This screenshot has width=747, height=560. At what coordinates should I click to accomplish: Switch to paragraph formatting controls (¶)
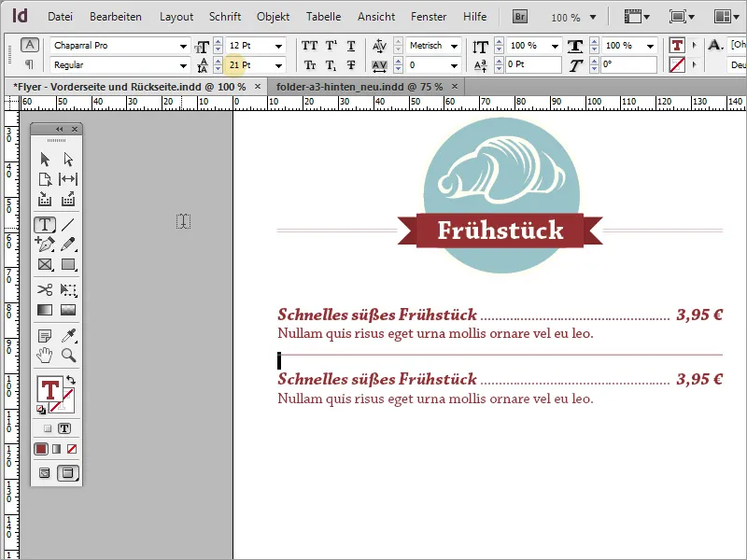(x=30, y=63)
